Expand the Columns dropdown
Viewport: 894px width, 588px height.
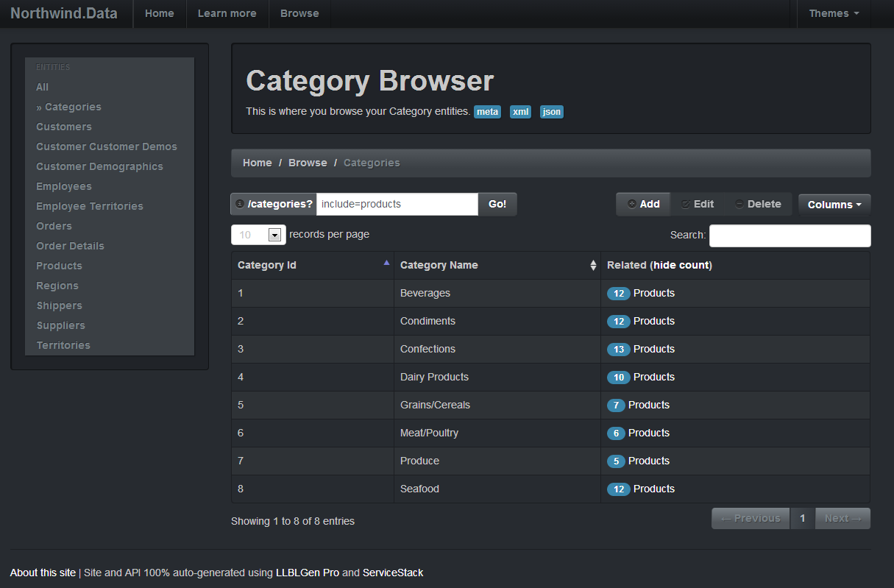(834, 205)
